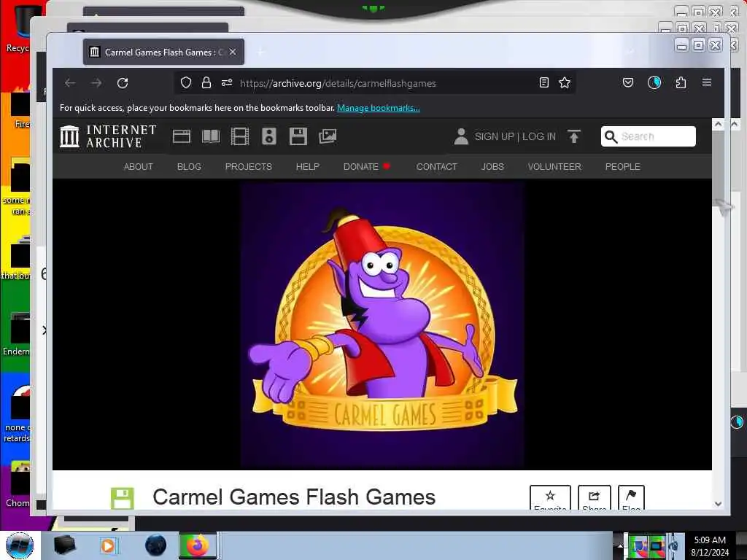This screenshot has height=560, width=747.
Task: Click the user avatar icon
Action: point(461,136)
